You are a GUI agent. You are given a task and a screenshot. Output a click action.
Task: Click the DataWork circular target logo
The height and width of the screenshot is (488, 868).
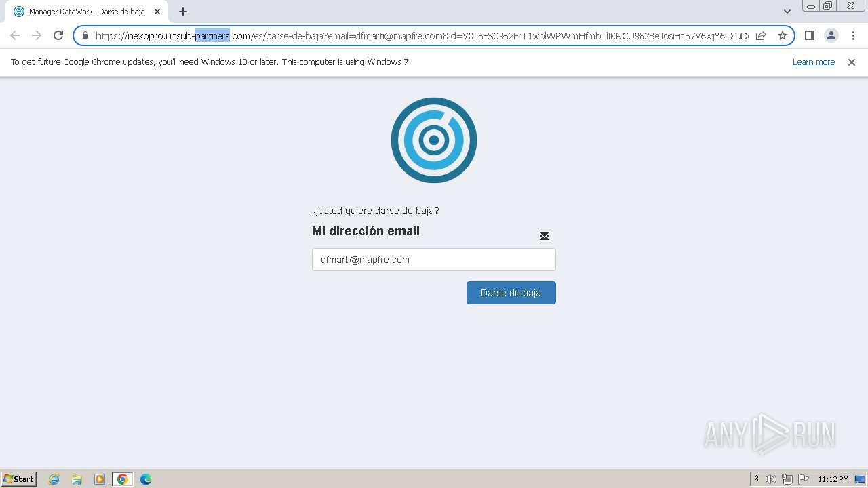[x=434, y=140]
